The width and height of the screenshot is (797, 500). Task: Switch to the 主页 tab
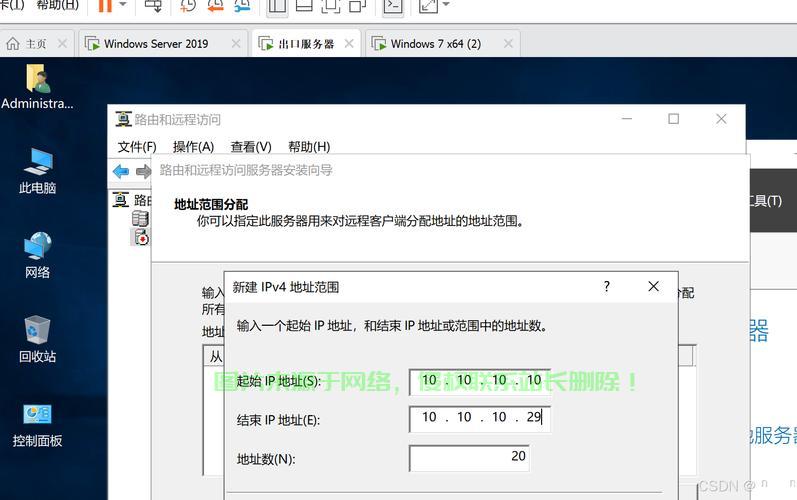click(x=36, y=44)
